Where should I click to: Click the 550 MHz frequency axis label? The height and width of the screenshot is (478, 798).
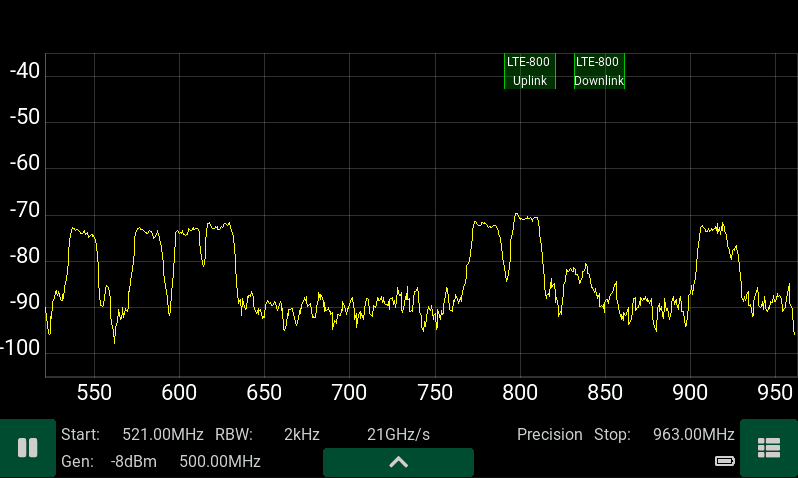pyautogui.click(x=94, y=391)
